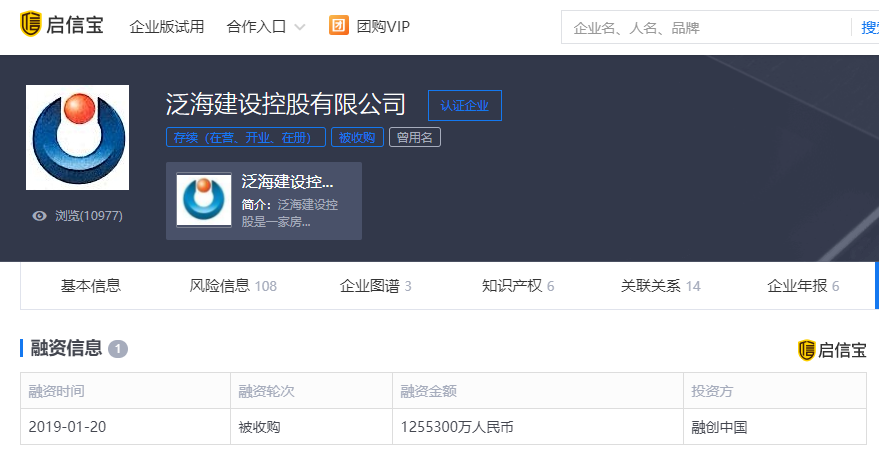This screenshot has width=879, height=455.
Task: Click the 认证企业 button
Action: pos(464,106)
